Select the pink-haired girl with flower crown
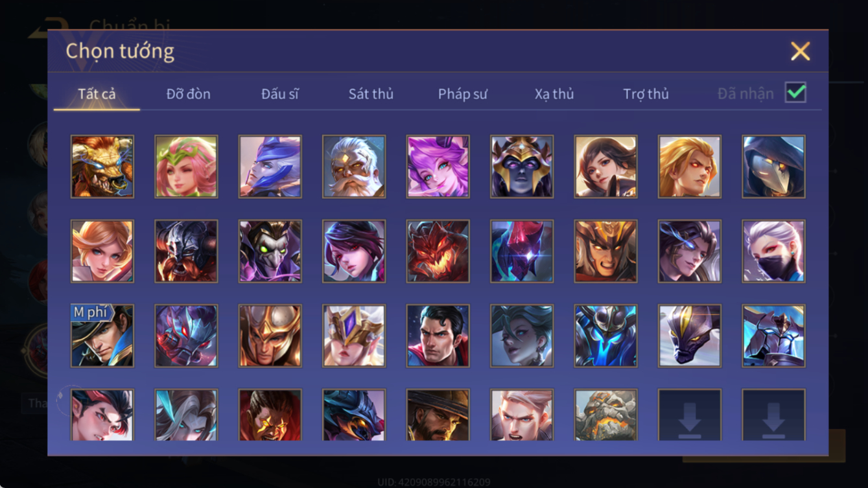Viewport: 868px width, 488px height. (186, 167)
